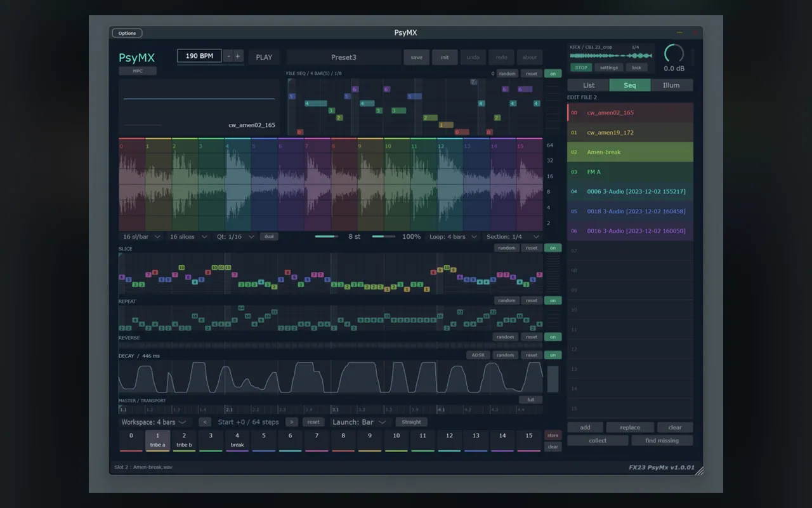Toggle the REPEAT lane on button
The image size is (812, 508).
tap(553, 300)
